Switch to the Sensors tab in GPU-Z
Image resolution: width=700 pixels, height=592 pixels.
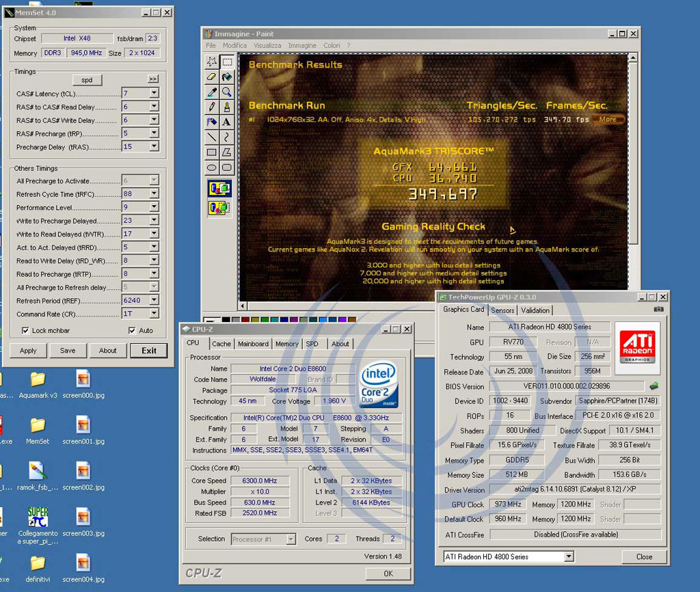[502, 310]
